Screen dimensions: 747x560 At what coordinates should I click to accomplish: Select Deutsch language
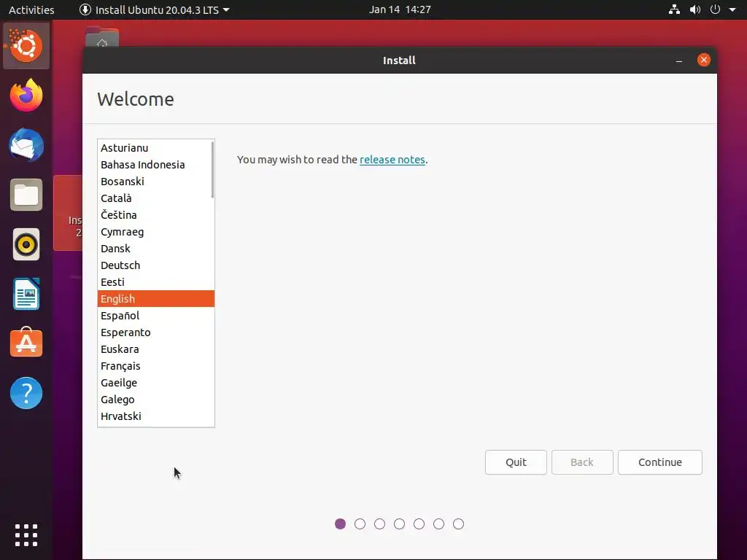pyautogui.click(x=156, y=265)
